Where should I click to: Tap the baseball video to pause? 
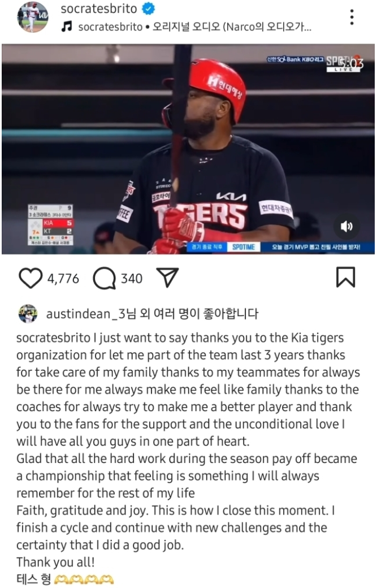coord(188,149)
